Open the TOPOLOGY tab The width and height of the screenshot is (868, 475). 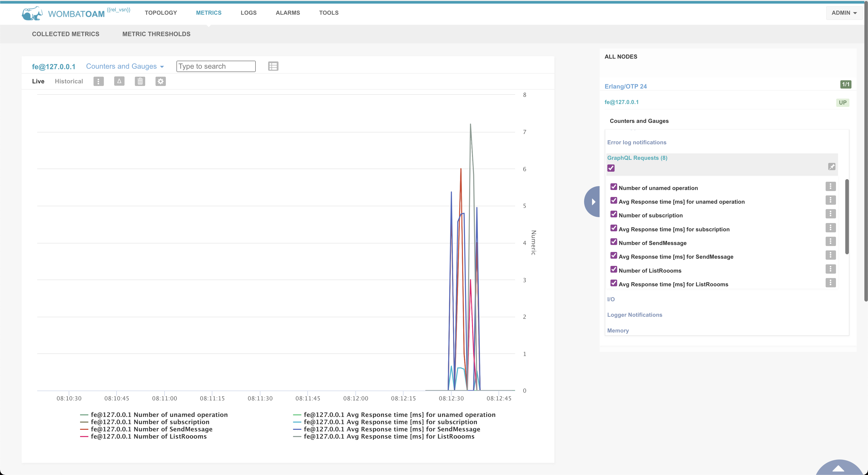161,13
